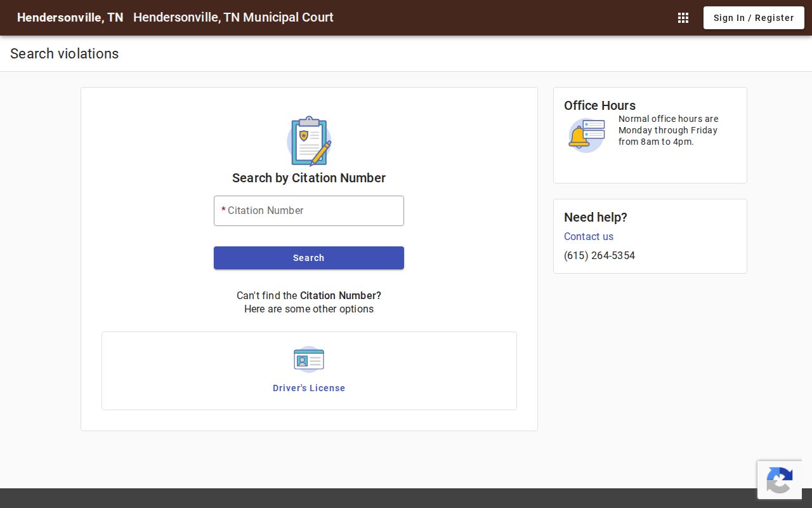Viewport: 812px width, 508px height.
Task: Click the office hours description text
Action: (669, 130)
